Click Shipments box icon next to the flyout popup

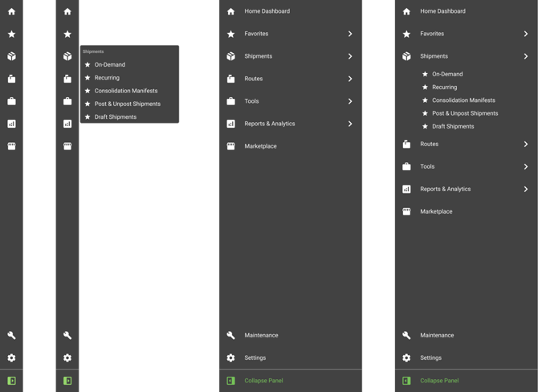coord(67,56)
